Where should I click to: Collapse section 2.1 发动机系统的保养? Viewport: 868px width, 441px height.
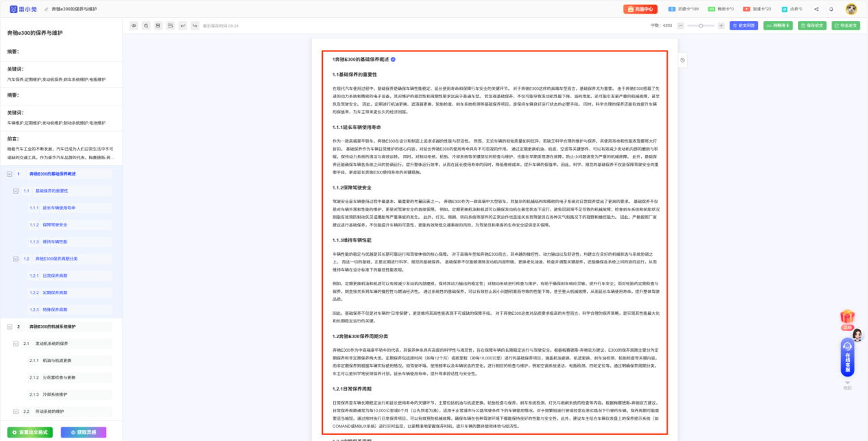click(x=16, y=344)
